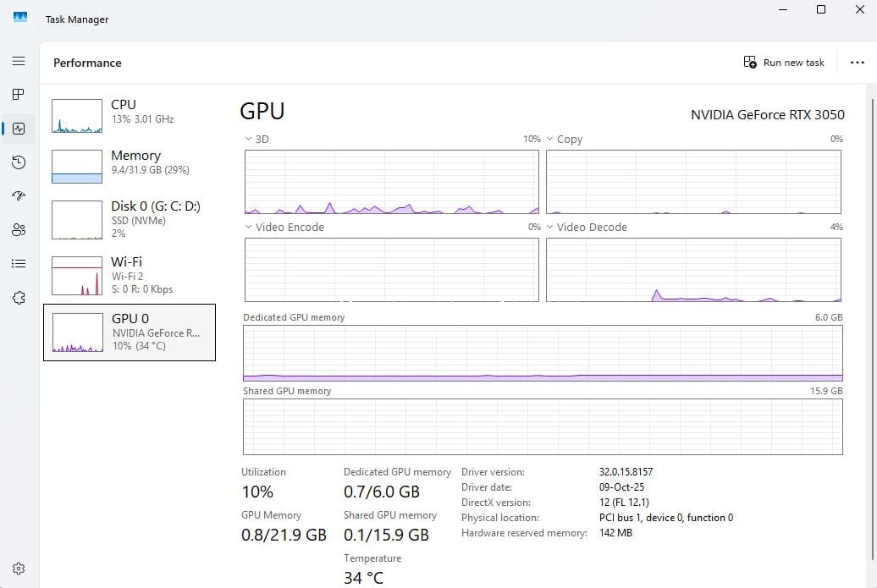Open the Services puzzle icon
Image resolution: width=877 pixels, height=588 pixels.
(x=19, y=298)
